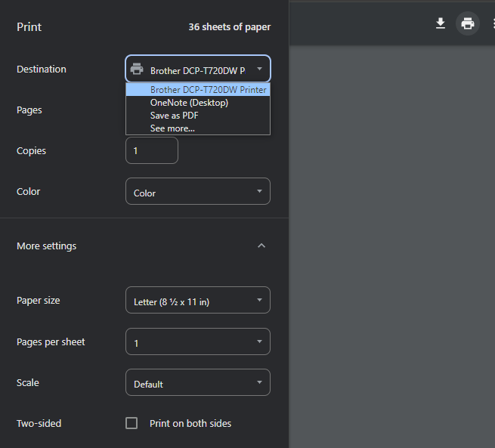The width and height of the screenshot is (495, 448).
Task: Collapse the More settings section
Action: pos(261,246)
